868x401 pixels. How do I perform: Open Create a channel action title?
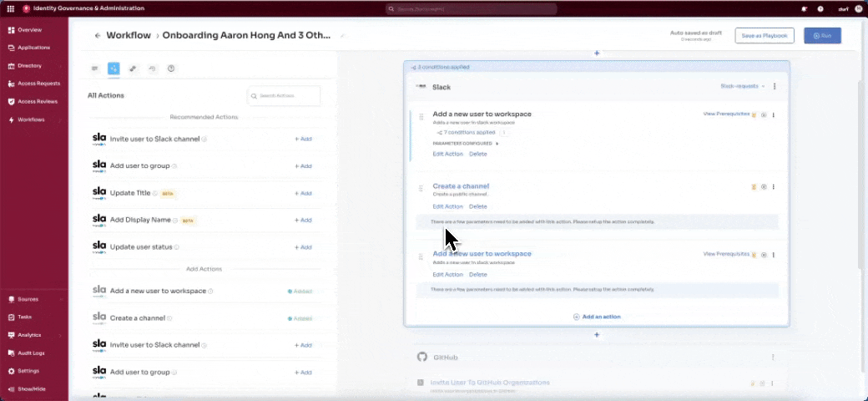461,186
